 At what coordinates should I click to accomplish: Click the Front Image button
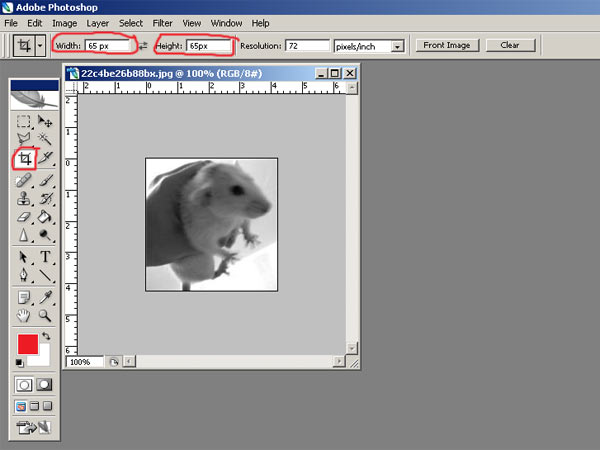click(447, 45)
